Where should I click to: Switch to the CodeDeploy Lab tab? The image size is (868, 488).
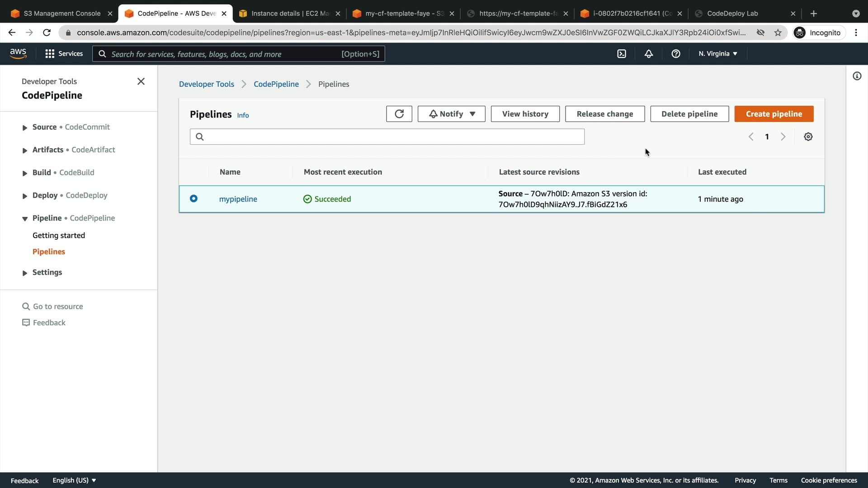point(732,14)
